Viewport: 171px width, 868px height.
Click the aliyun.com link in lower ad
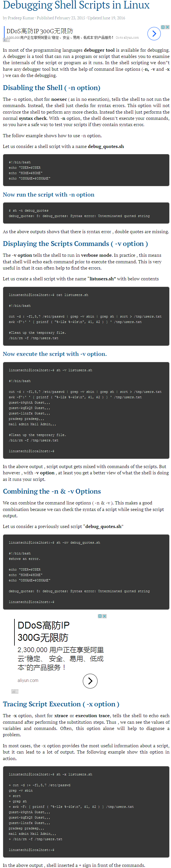pos(28,680)
